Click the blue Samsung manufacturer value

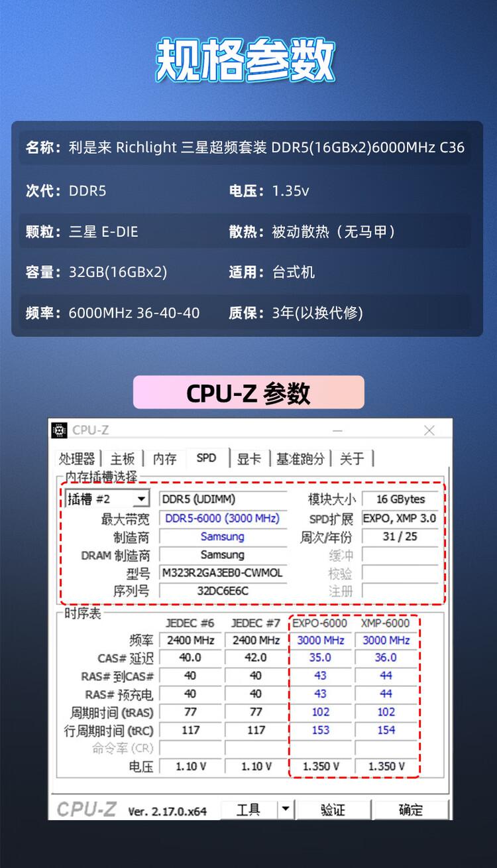pos(223,536)
